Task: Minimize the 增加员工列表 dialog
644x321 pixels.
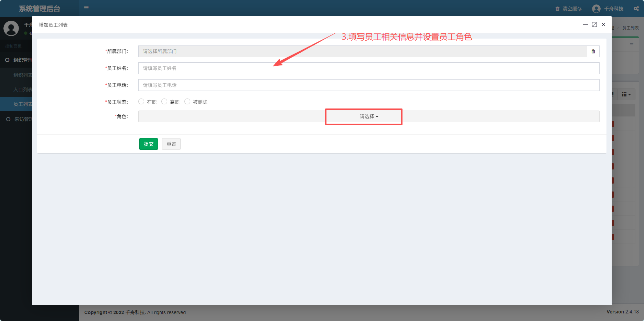Action: (585, 25)
